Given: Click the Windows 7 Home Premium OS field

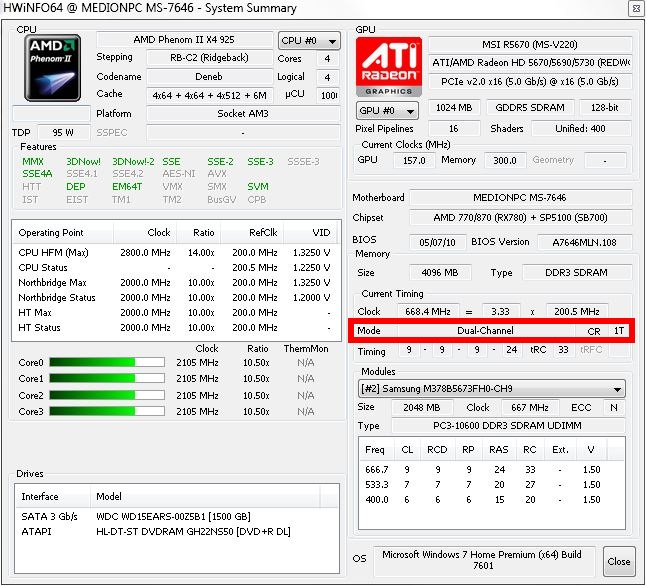Looking at the screenshot, I should point(483,560).
